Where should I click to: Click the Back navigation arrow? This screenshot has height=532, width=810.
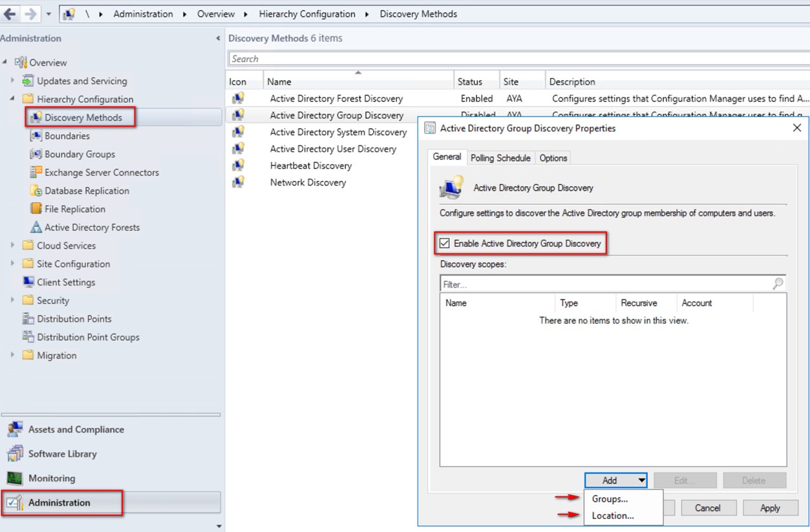click(10, 14)
